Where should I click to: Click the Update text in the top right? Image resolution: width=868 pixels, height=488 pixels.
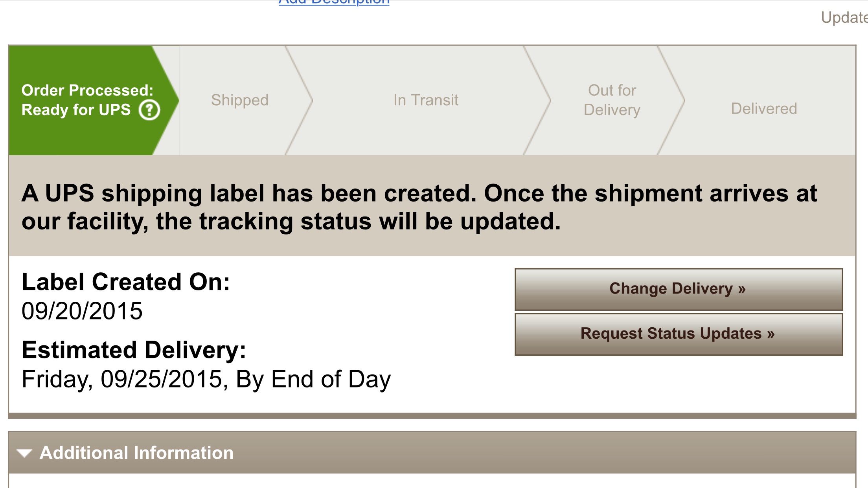(844, 17)
